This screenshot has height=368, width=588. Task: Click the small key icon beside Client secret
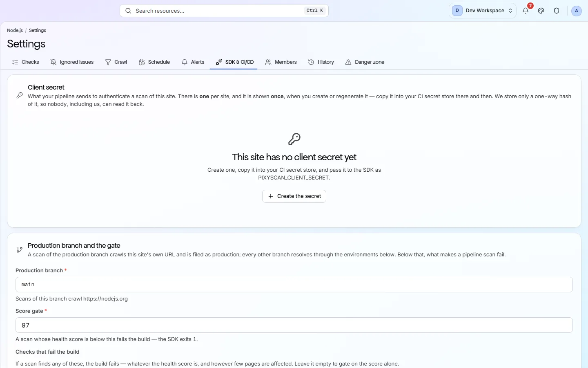20,95
